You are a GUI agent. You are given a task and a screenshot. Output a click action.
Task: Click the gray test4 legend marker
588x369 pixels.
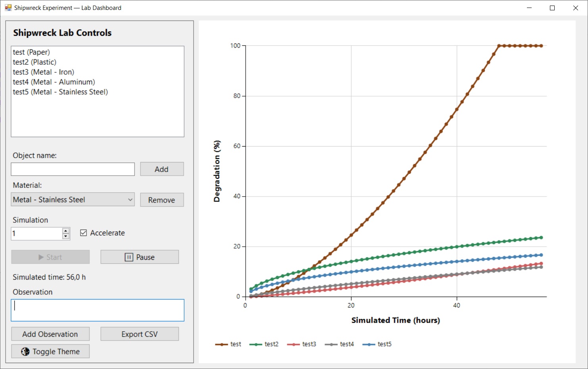331,344
